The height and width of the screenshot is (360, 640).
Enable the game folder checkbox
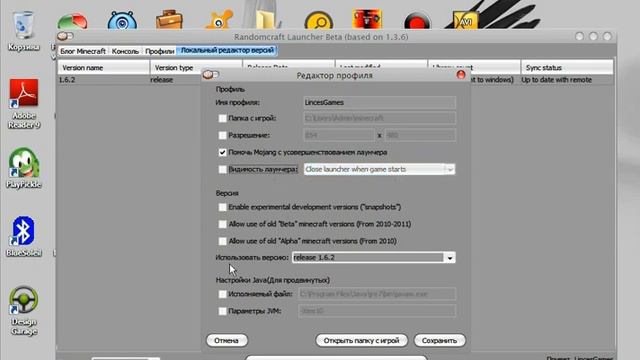point(222,118)
